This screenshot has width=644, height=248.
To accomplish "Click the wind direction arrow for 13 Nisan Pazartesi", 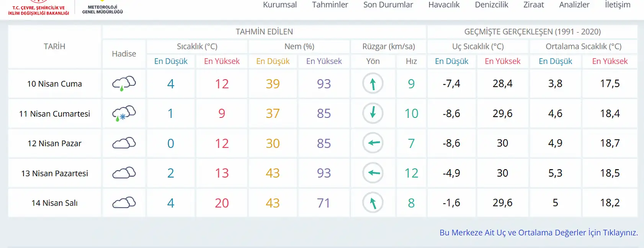I will (373, 173).
